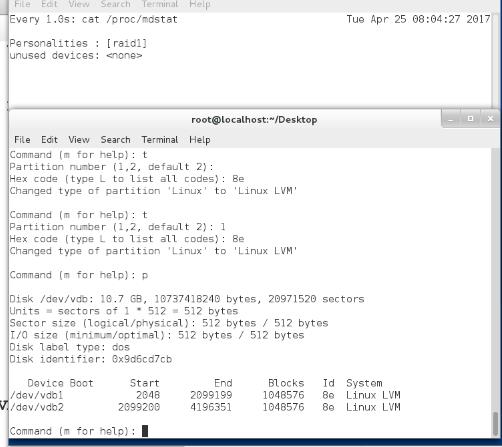Click the root@localhost:~/Desktop title bar
Screen dimensions: 502x447
[254, 120]
